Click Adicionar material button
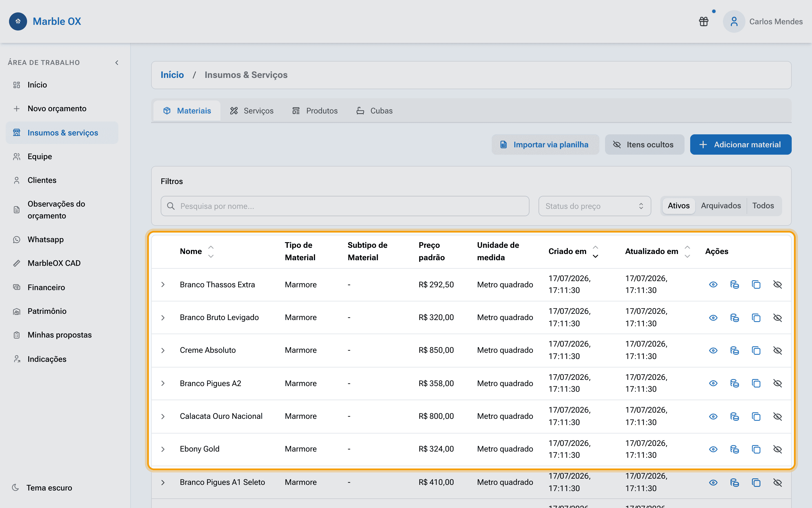 pyautogui.click(x=741, y=144)
